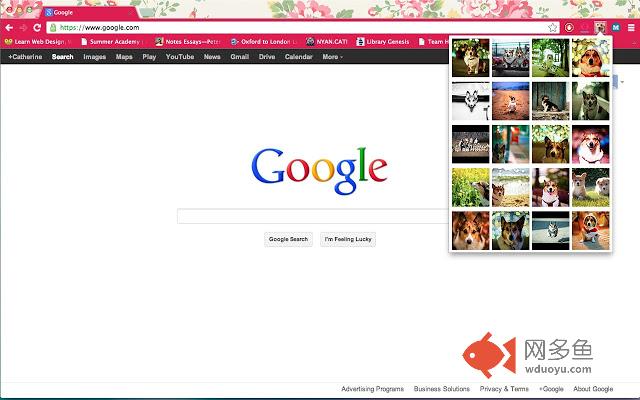Open the Chrome hamburger menu
Screen dimensions: 640x400
(x=631, y=27)
